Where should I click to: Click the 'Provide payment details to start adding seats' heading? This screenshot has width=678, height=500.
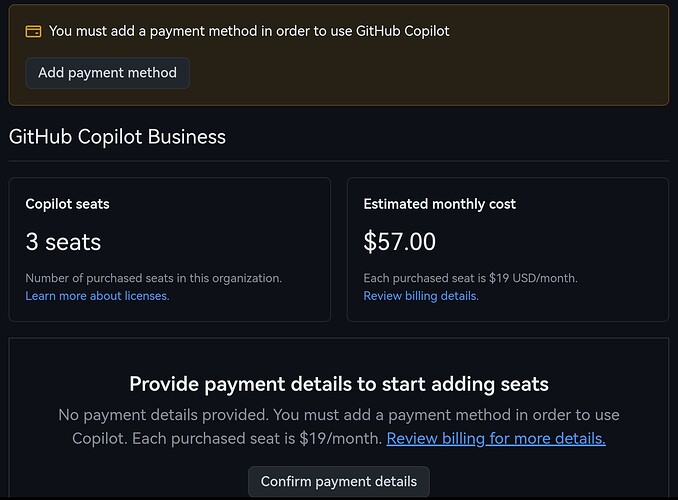(339, 384)
